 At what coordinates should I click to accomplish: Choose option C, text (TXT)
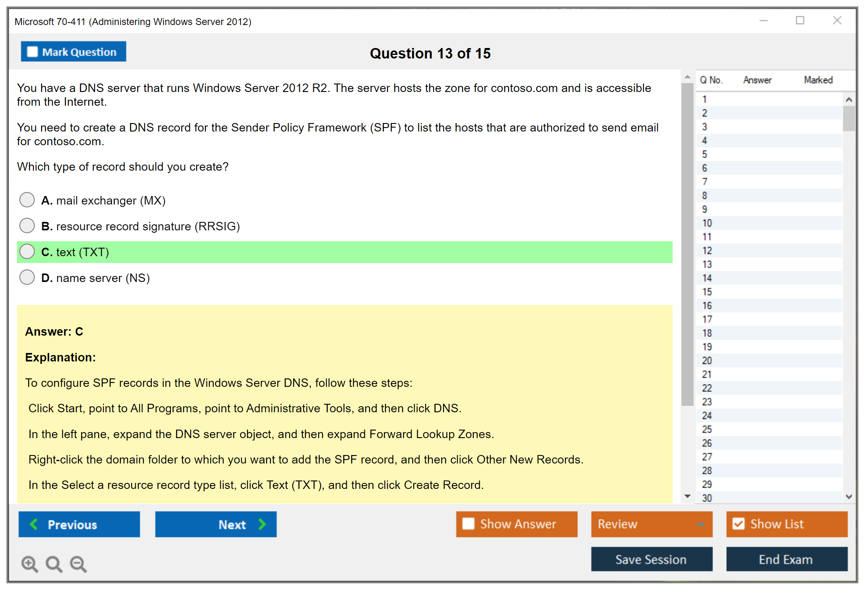coord(27,252)
